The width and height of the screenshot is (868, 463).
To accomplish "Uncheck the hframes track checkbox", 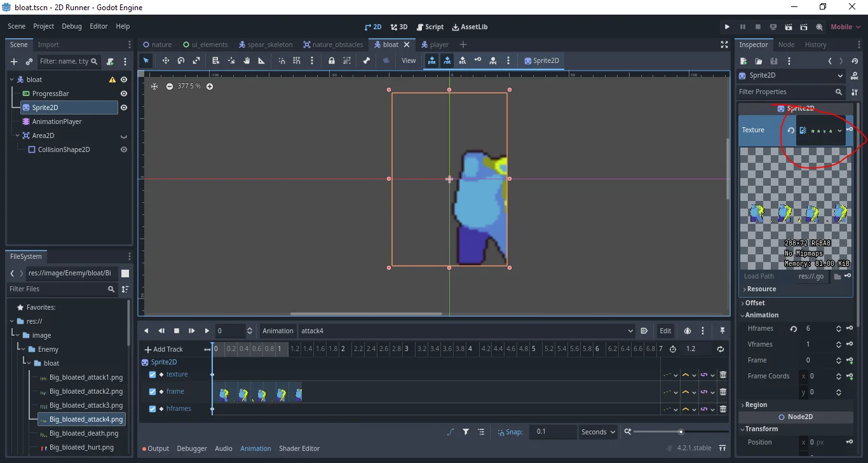I will coord(153,409).
